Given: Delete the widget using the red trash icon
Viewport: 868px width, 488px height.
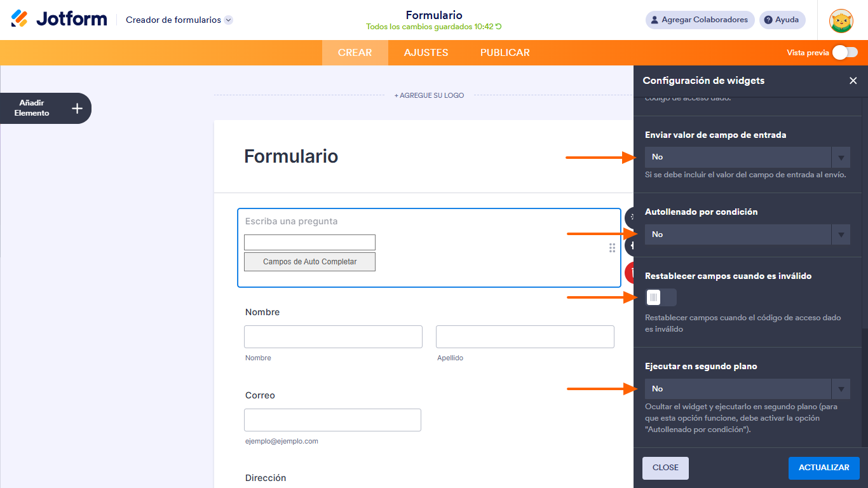Looking at the screenshot, I should [631, 272].
